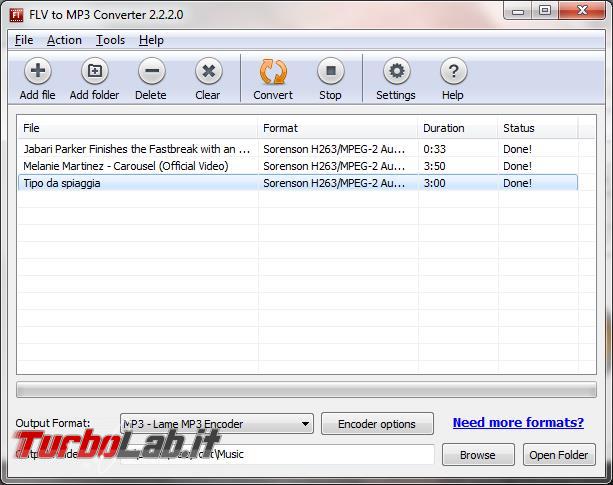The width and height of the screenshot is (613, 485).
Task: Close the FLV to MP3 Converter window
Action: (x=582, y=11)
